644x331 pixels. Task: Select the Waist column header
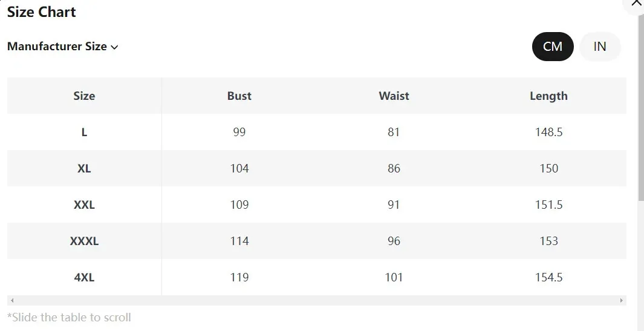point(394,96)
